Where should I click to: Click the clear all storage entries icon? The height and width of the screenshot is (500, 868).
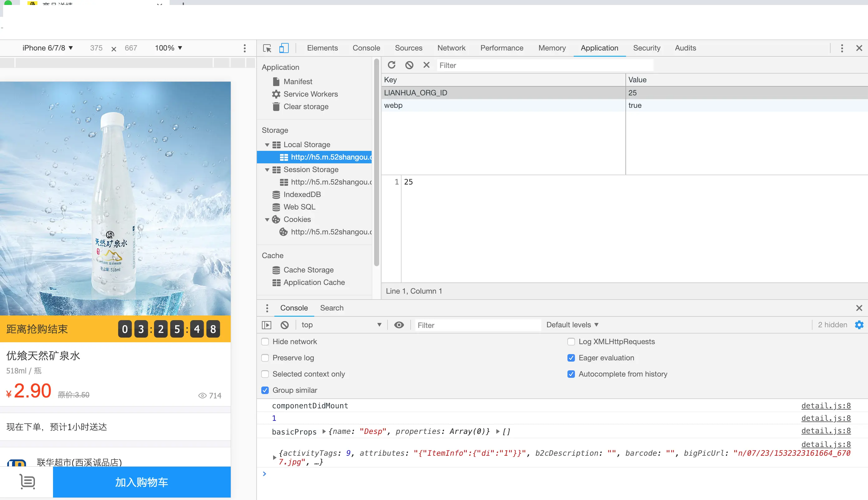point(409,65)
